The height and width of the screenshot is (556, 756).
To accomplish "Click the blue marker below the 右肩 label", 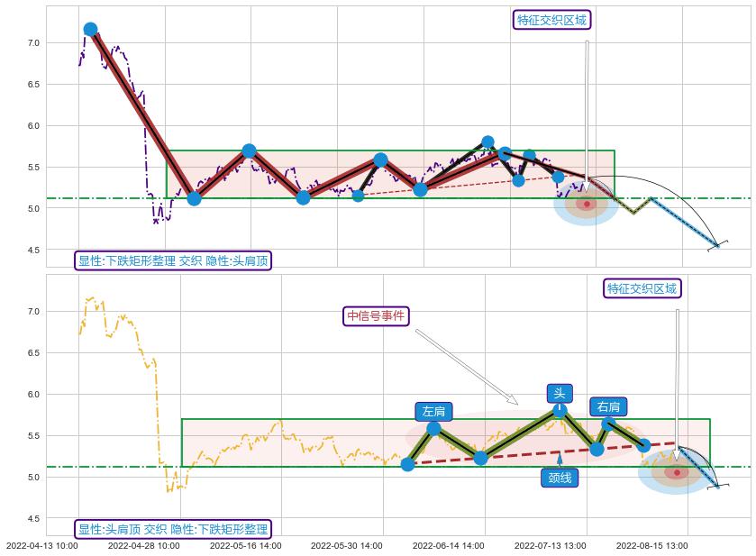I will [x=608, y=424].
